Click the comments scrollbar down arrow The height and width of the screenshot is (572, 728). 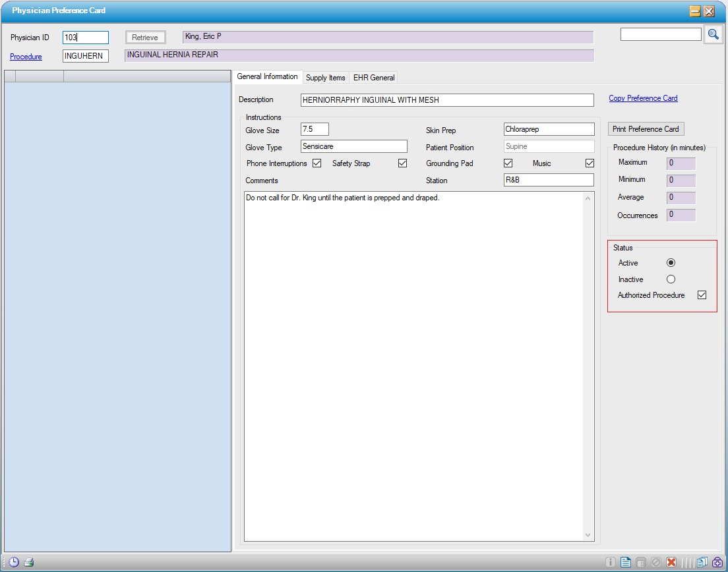[x=589, y=535]
